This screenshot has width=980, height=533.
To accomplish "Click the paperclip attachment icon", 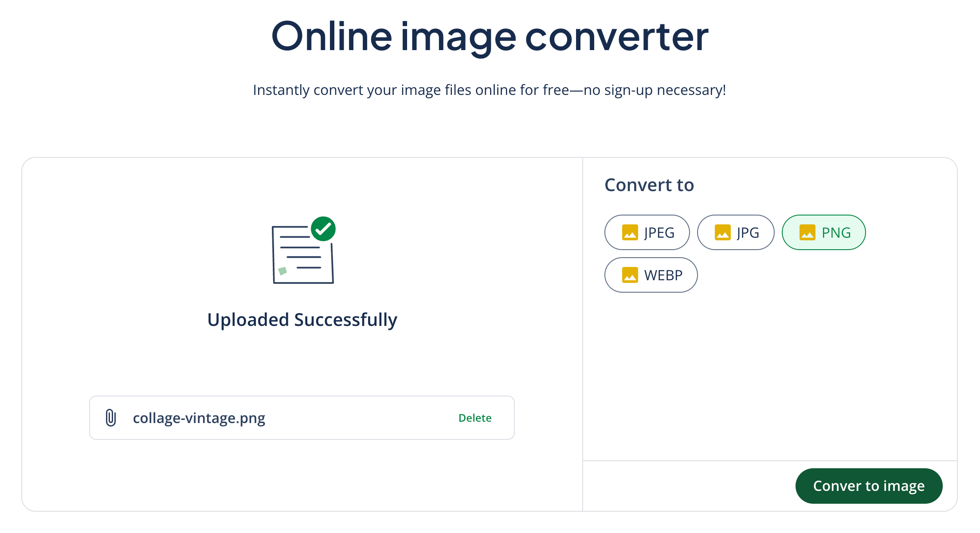I will pyautogui.click(x=111, y=418).
